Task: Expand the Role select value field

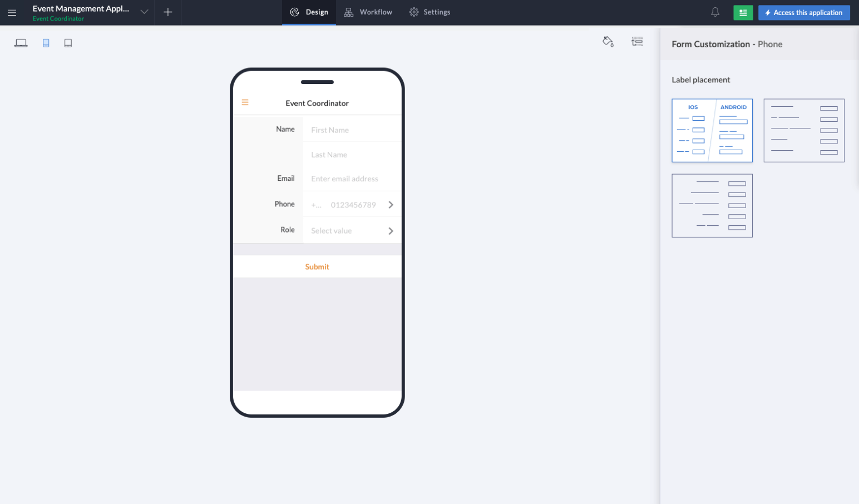Action: coord(352,230)
